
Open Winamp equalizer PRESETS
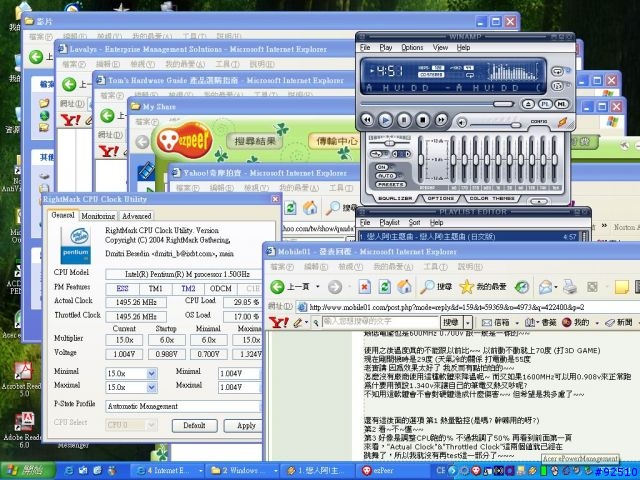click(x=390, y=184)
